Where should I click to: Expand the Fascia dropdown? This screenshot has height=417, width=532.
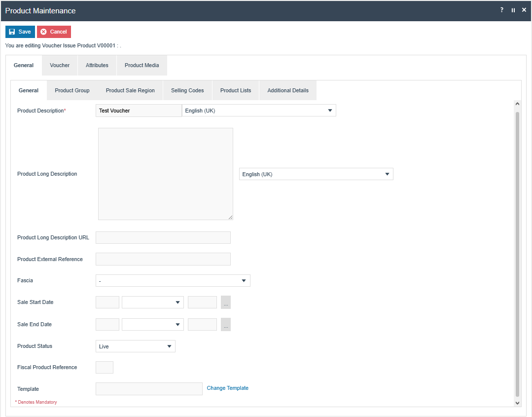pos(173,280)
